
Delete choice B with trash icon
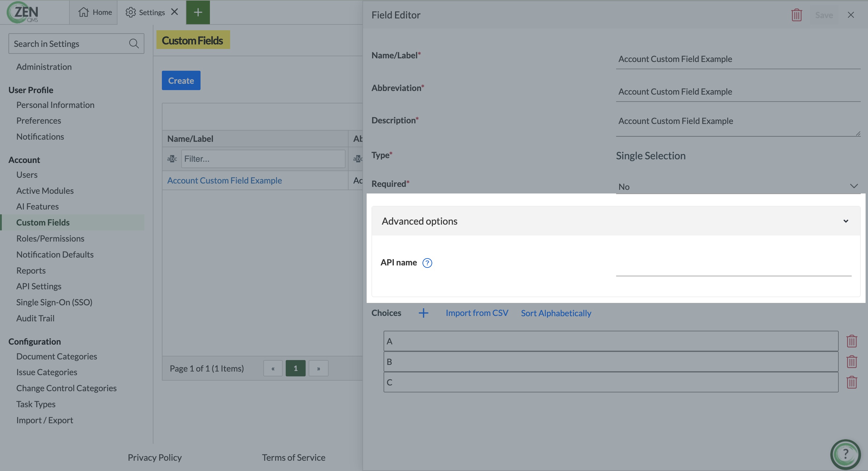851,362
